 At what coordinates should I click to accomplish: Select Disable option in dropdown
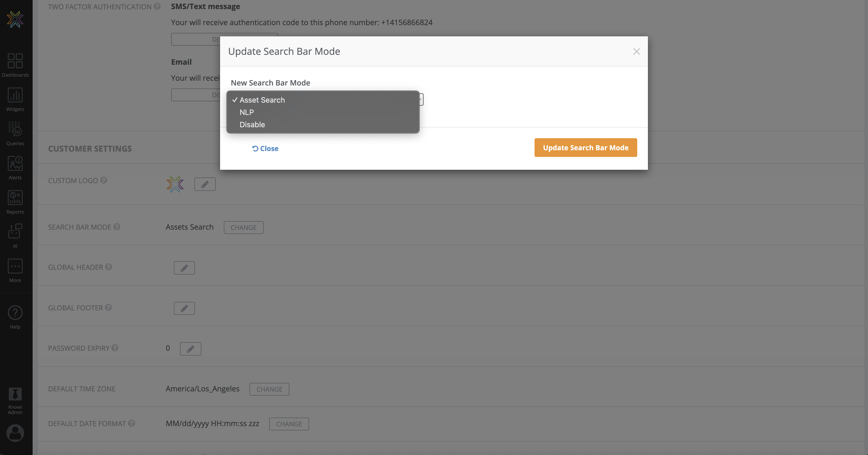tap(252, 125)
